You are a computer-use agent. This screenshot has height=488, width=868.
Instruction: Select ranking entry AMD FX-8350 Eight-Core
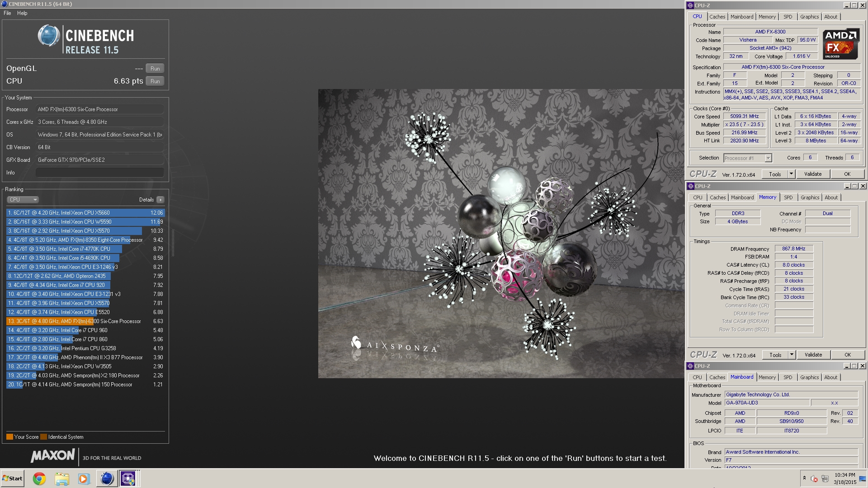tap(85, 240)
